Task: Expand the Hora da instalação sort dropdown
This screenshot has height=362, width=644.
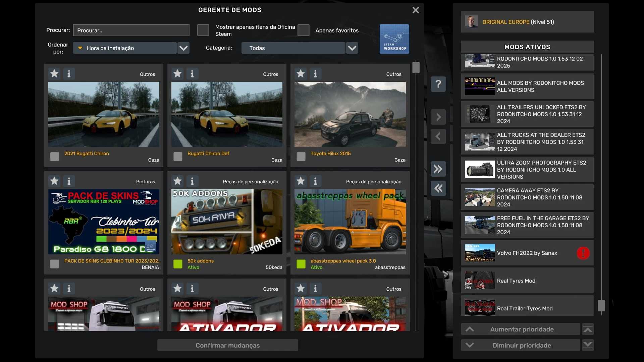Action: (183, 48)
